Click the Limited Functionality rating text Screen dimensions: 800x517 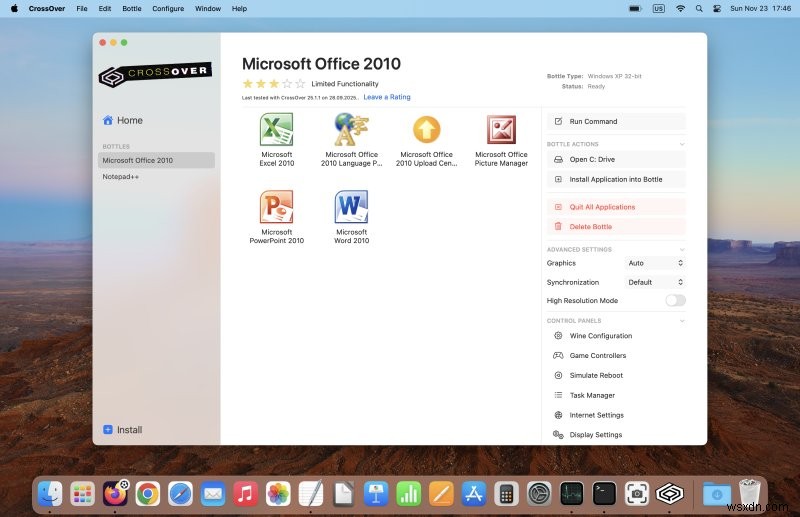tap(345, 84)
